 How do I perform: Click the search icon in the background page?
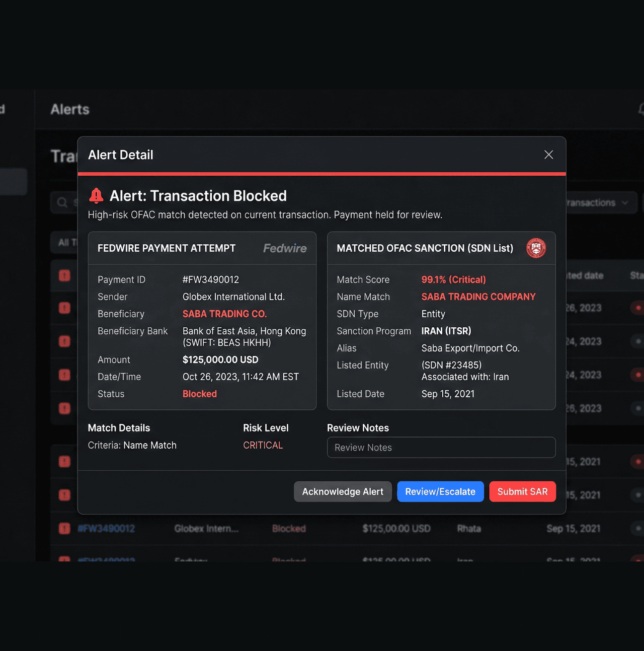tap(62, 202)
